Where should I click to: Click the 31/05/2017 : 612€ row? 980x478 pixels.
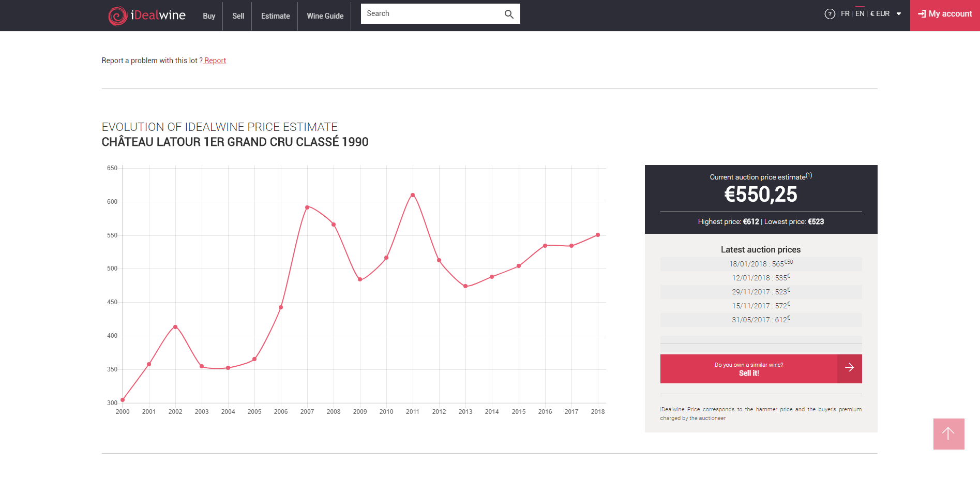tap(761, 320)
